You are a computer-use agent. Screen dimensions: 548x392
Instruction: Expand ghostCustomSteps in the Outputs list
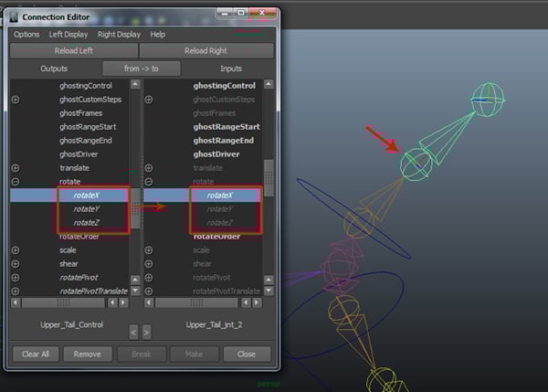pyautogui.click(x=16, y=99)
